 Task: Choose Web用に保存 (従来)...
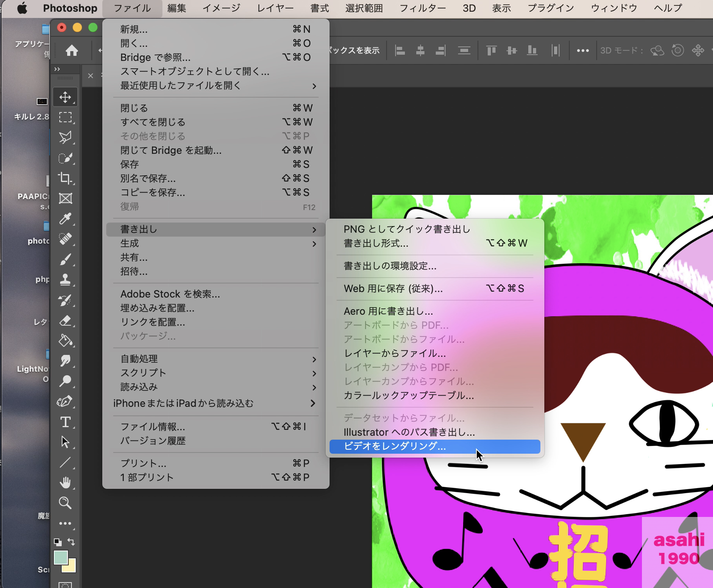click(x=435, y=289)
